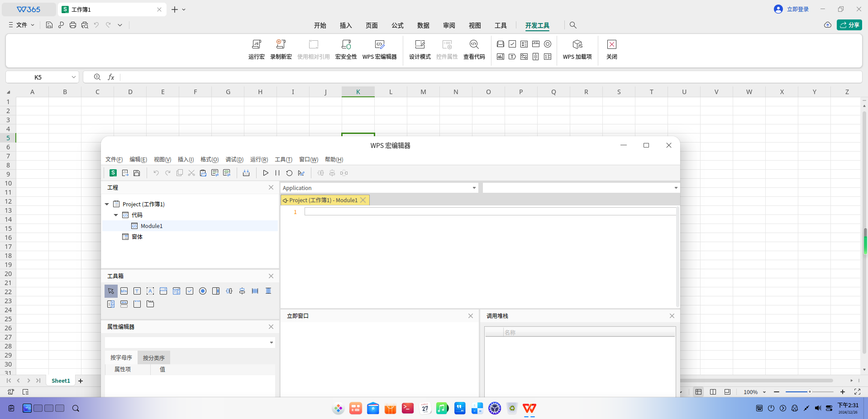Click the checkbox form control in the ribbon

512,44
